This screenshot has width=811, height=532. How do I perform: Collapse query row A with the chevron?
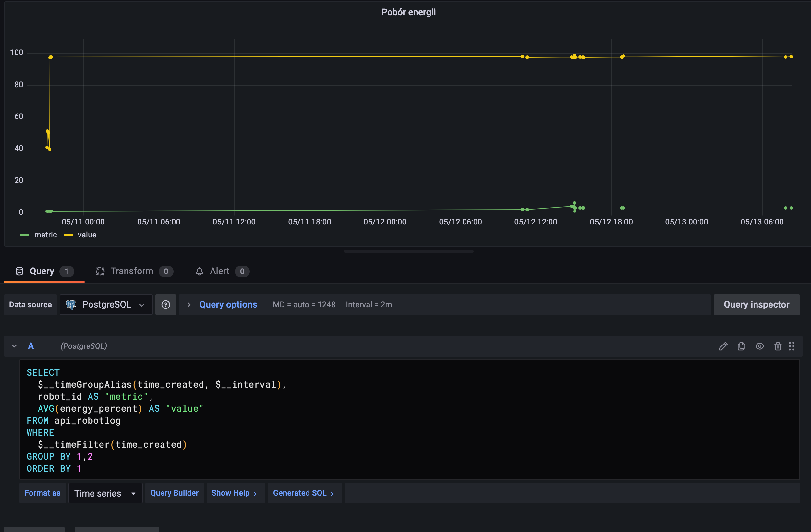tap(14, 346)
